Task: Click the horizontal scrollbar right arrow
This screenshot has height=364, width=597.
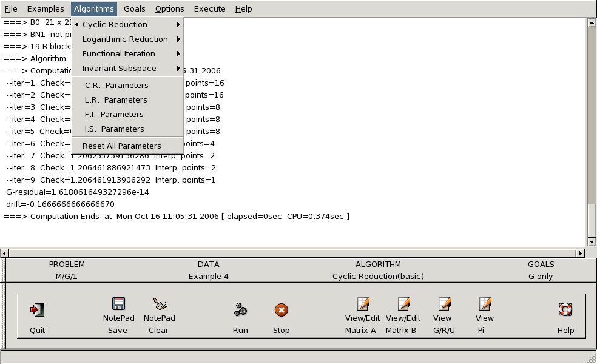Action: 581,253
